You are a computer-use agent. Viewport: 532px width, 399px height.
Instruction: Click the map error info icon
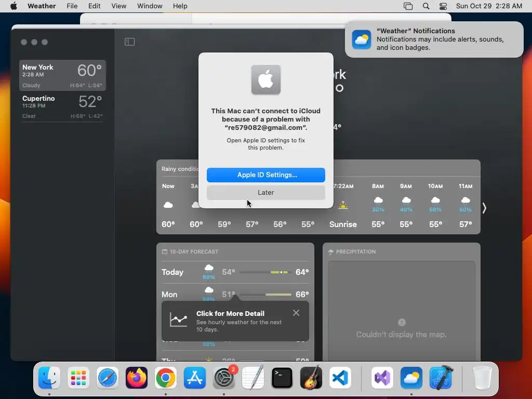pos(402,322)
